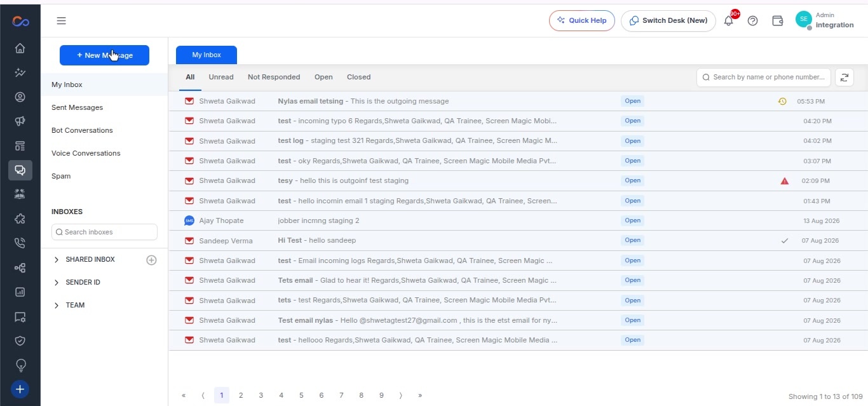Screen dimensions: 868x406
Task: Go to page 2 in pagination
Action: click(241, 395)
